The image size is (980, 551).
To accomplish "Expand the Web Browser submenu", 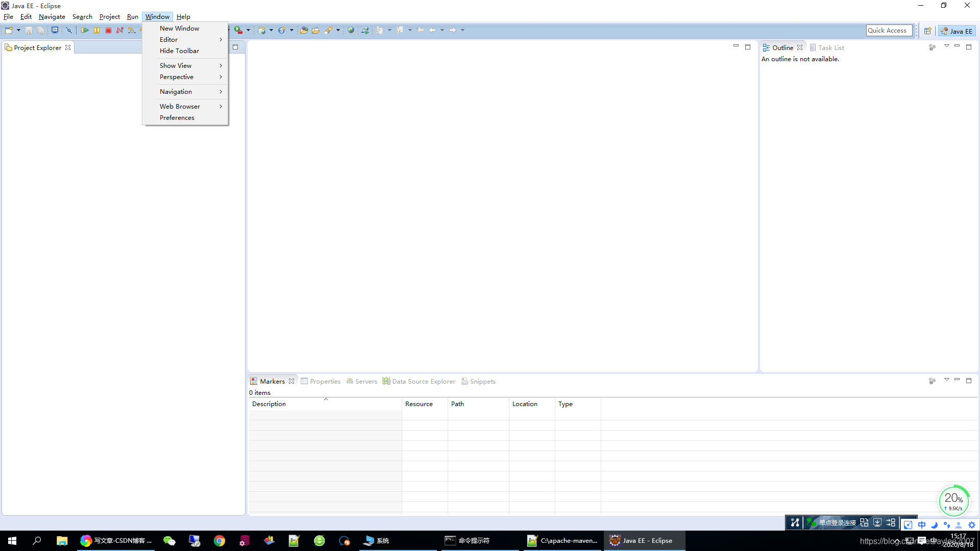I will [x=185, y=107].
